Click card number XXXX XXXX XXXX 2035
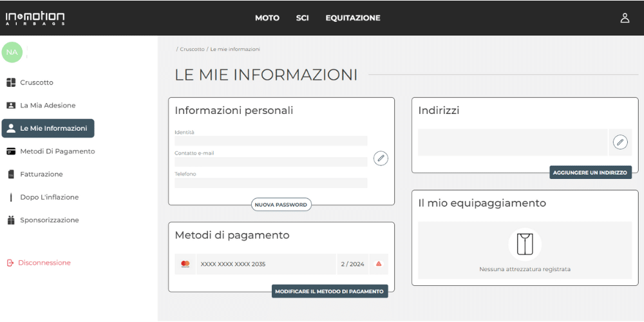 coord(233,264)
